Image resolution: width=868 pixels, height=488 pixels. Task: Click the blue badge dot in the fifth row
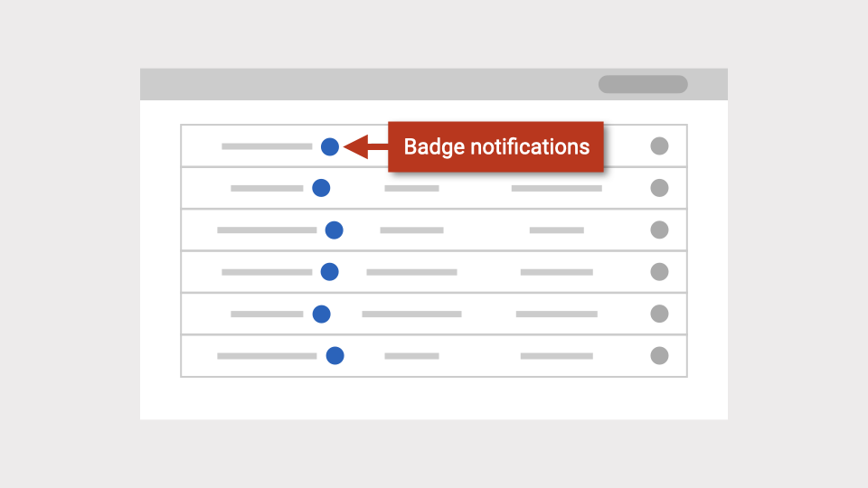[321, 314]
